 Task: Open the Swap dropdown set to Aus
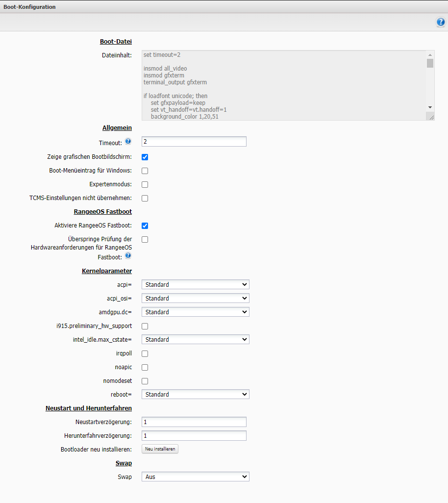click(195, 477)
